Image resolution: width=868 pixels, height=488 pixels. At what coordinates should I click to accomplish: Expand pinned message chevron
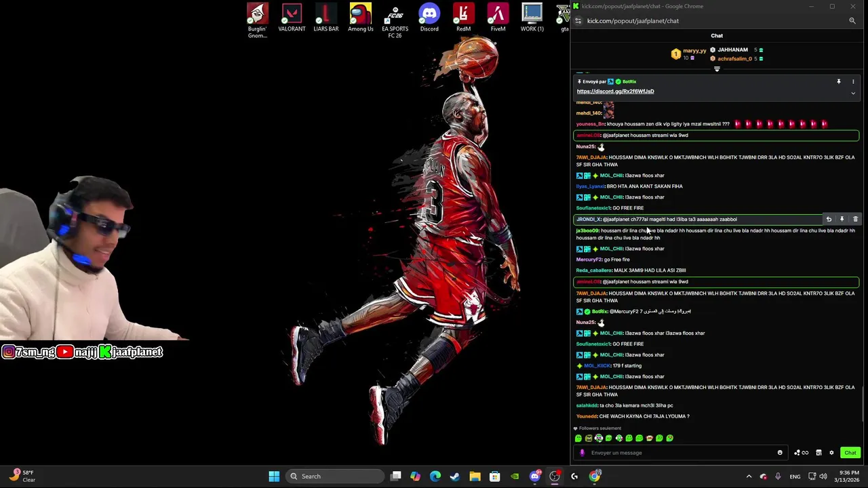853,93
